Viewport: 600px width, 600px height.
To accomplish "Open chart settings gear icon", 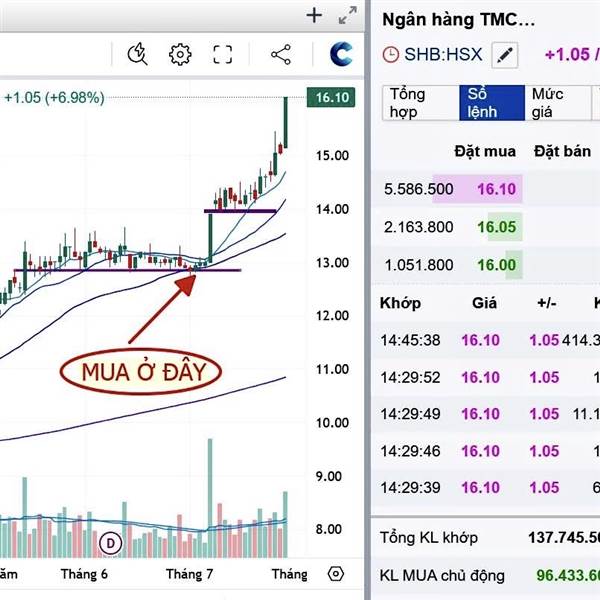I will [180, 54].
